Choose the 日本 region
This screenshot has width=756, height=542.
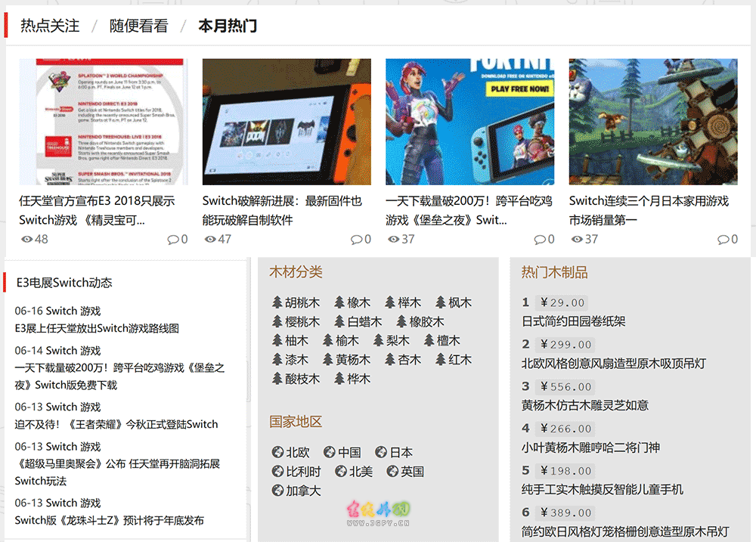[x=394, y=452]
